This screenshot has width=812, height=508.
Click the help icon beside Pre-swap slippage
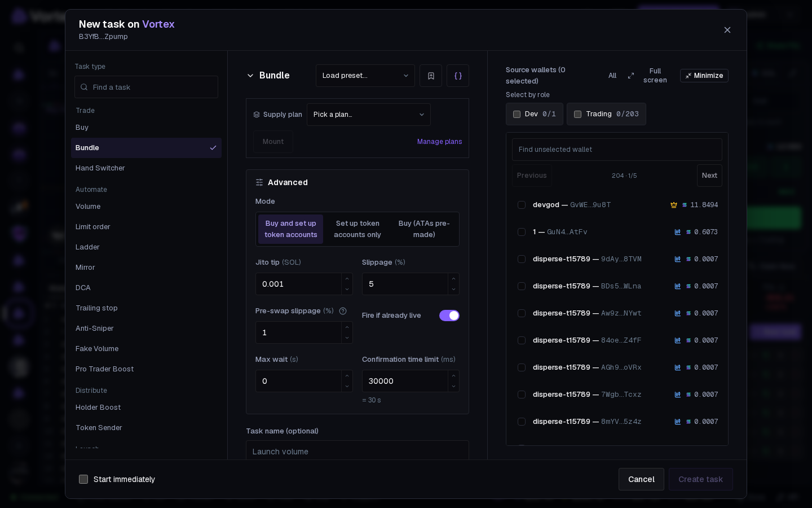pyautogui.click(x=343, y=311)
